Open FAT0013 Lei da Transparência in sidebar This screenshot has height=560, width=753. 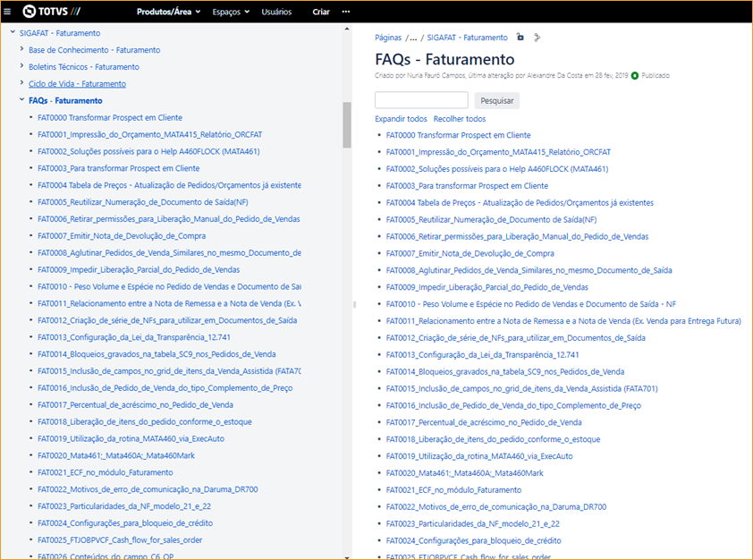pos(134,337)
